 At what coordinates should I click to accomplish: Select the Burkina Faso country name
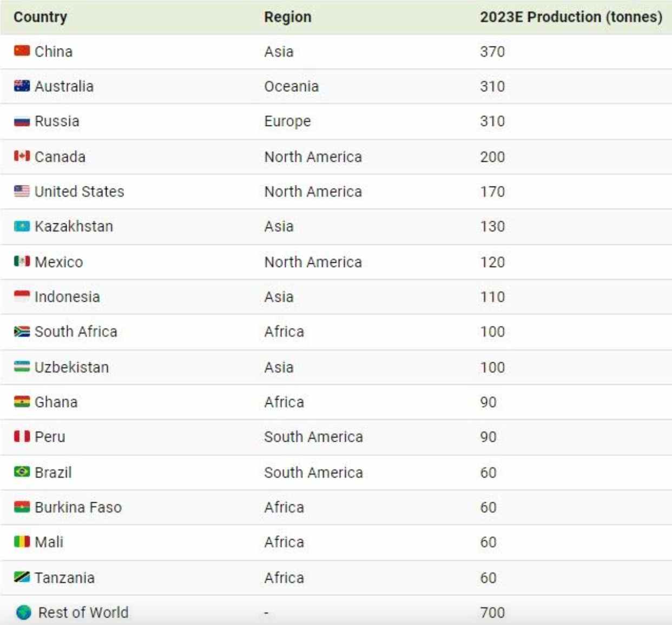pos(78,507)
